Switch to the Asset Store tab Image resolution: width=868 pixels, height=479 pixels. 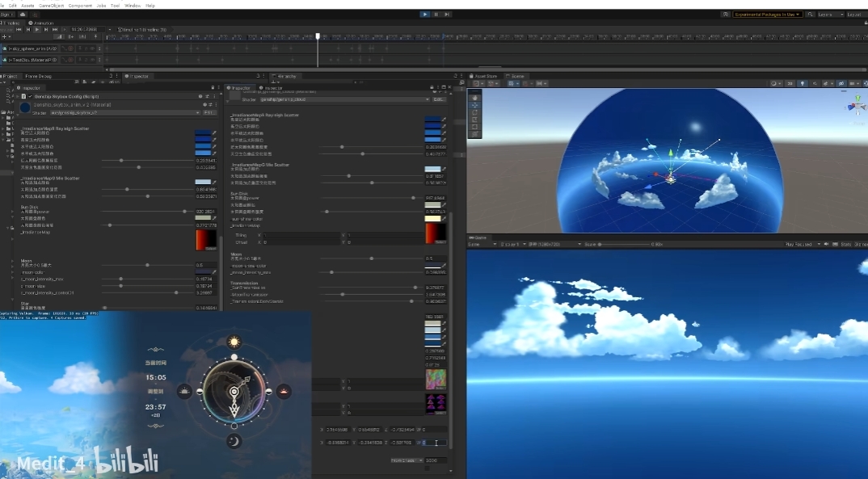click(485, 76)
